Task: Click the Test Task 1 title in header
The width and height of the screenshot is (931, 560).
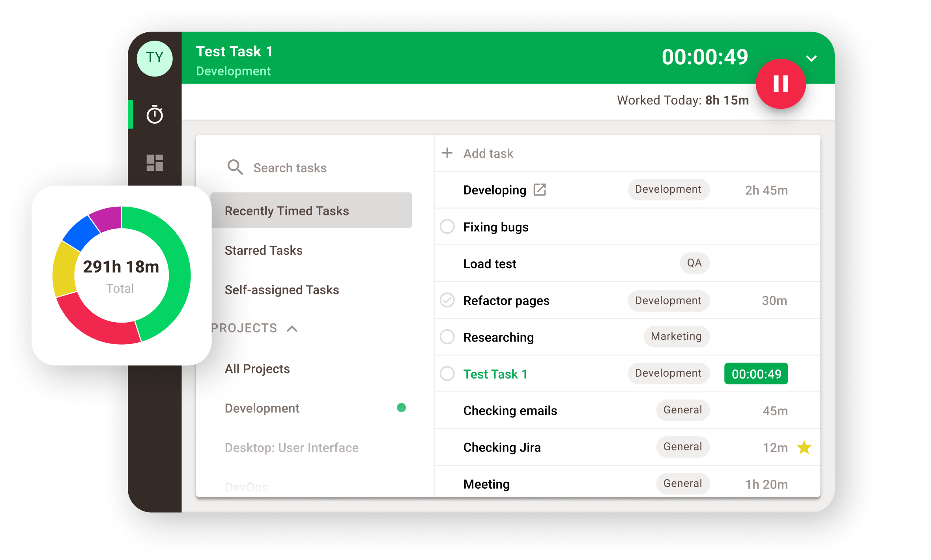Action: (x=234, y=52)
